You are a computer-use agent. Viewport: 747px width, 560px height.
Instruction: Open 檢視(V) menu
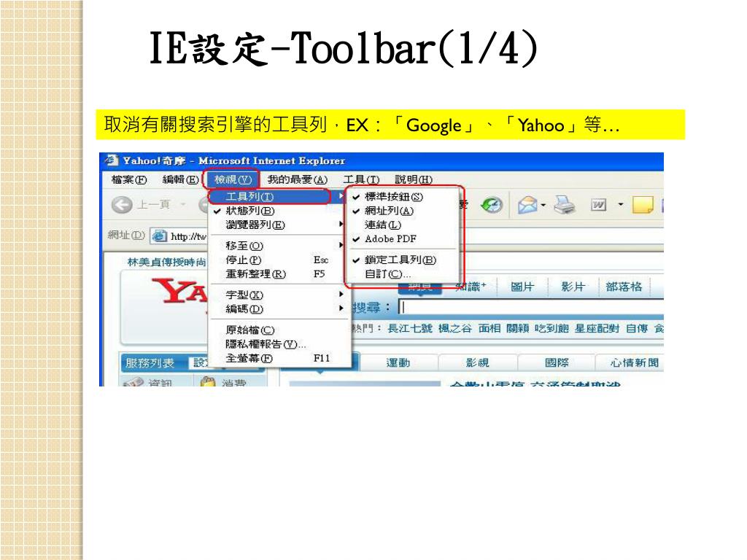click(233, 179)
